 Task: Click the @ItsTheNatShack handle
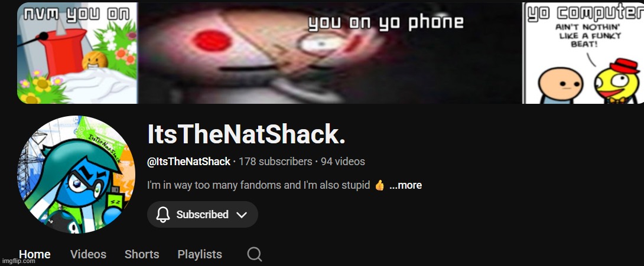tap(188, 162)
